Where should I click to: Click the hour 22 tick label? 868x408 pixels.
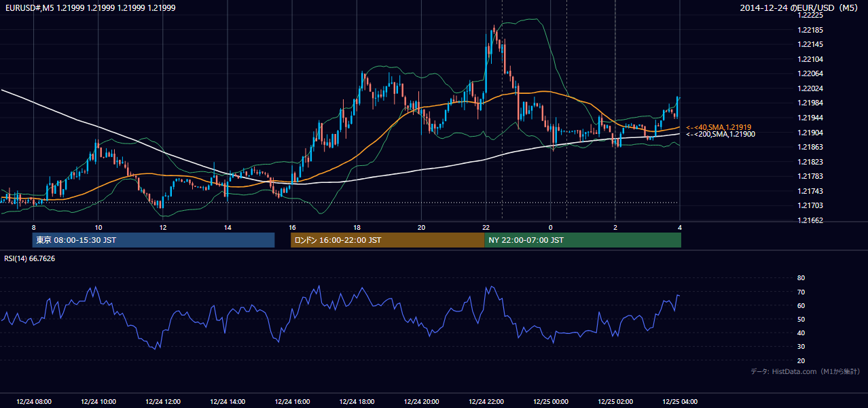tap(486, 227)
